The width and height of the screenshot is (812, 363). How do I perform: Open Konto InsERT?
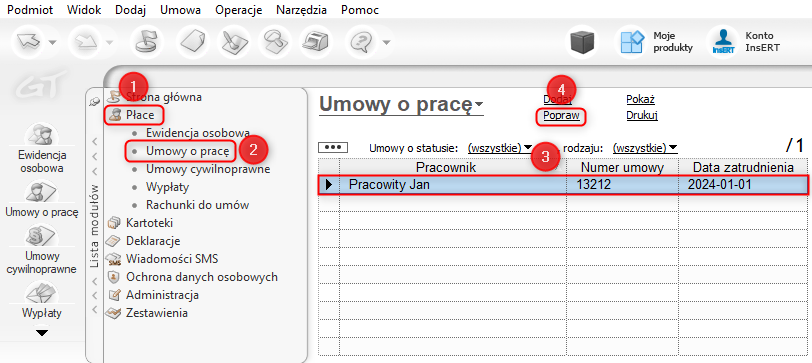tap(744, 42)
